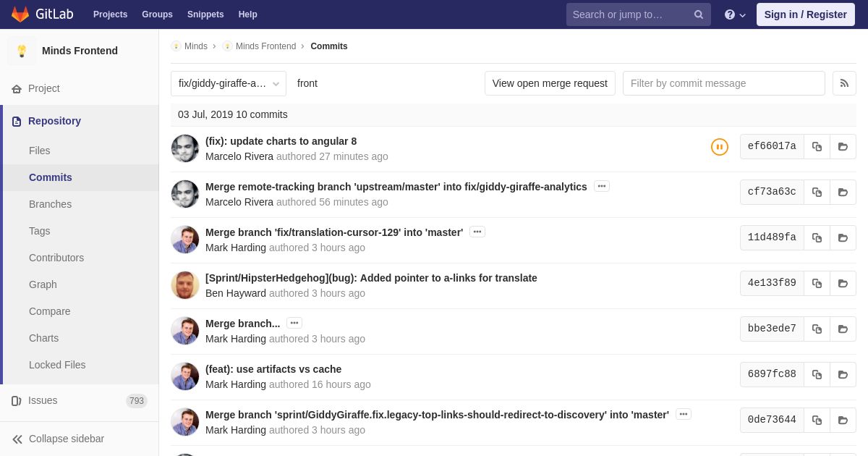Browse files for commit 4e133f89
This screenshot has width=868, height=456.
(x=843, y=283)
